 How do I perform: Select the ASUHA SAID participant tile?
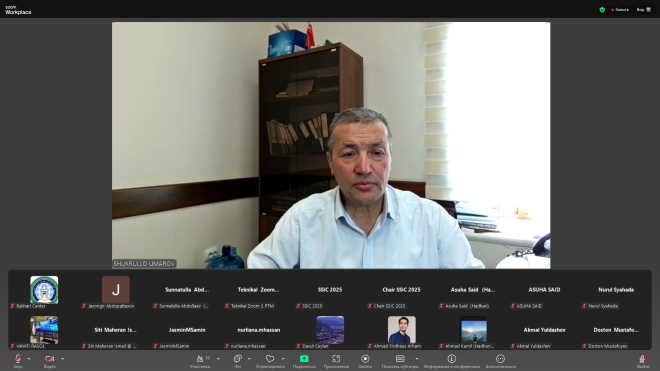[544, 290]
